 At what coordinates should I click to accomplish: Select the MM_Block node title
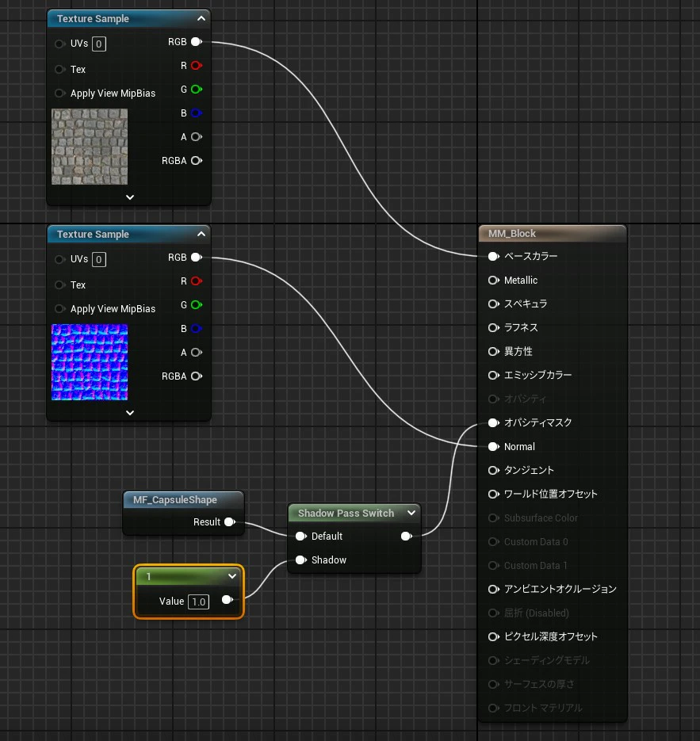512,234
